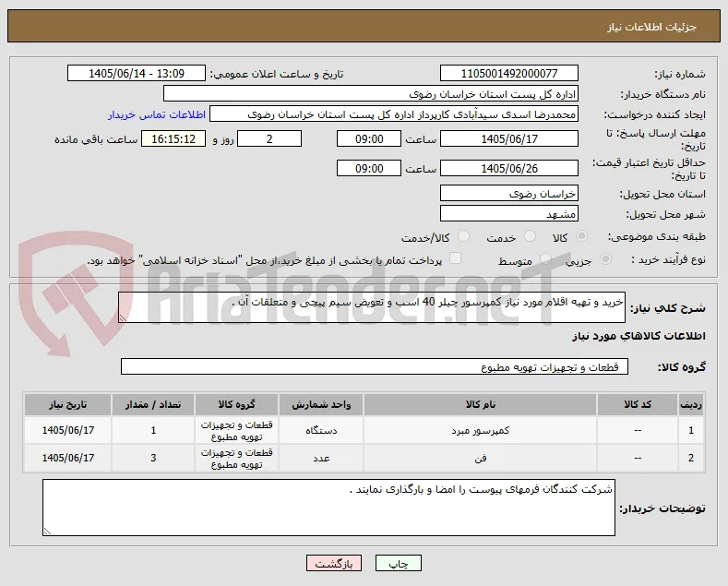Image resolution: width=728 pixels, height=586 pixels.
Task: Click the ردیف column header
Action: (691, 405)
